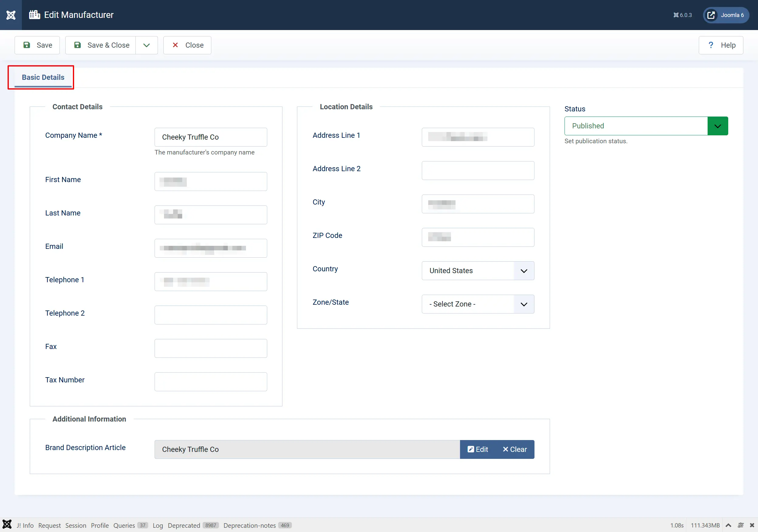Click the Save button
Screen dimensions: 758x532
tap(37, 45)
